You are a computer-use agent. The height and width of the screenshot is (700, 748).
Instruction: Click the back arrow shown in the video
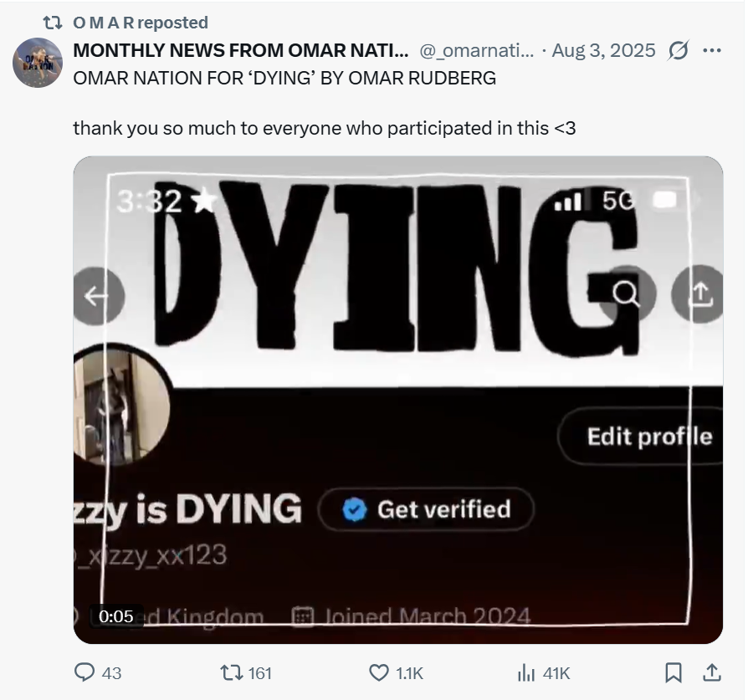pyautogui.click(x=99, y=295)
